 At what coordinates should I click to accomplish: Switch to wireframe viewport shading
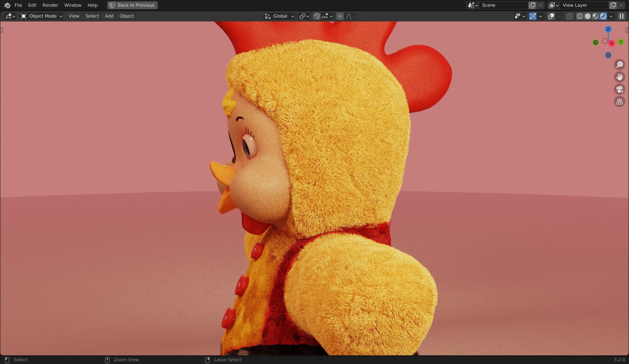point(580,16)
